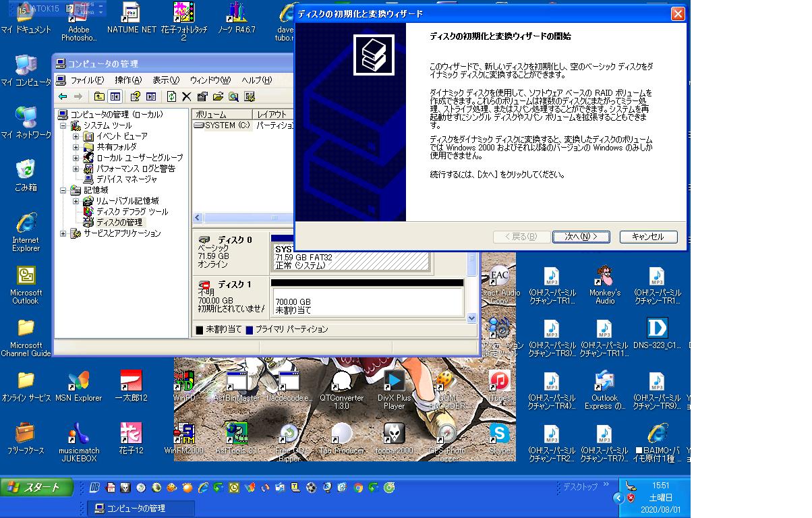Viewport: 812px width, 518px height.
Task: Click the レイアウト column header
Action: [273, 115]
